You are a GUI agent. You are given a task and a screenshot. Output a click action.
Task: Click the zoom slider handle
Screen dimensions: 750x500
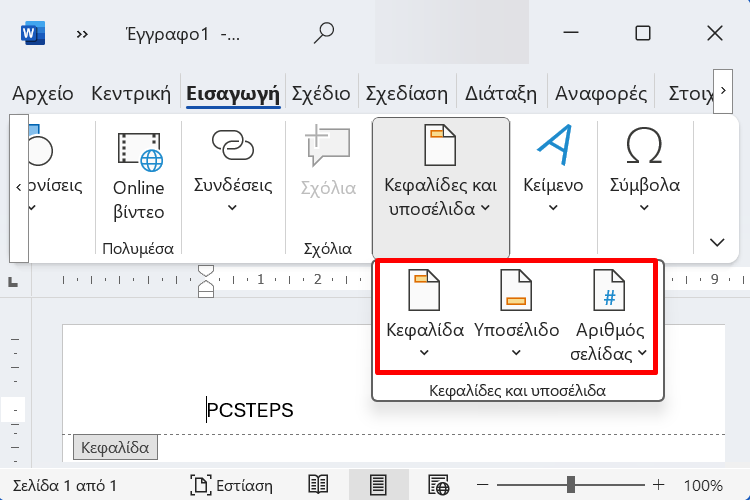coord(571,484)
